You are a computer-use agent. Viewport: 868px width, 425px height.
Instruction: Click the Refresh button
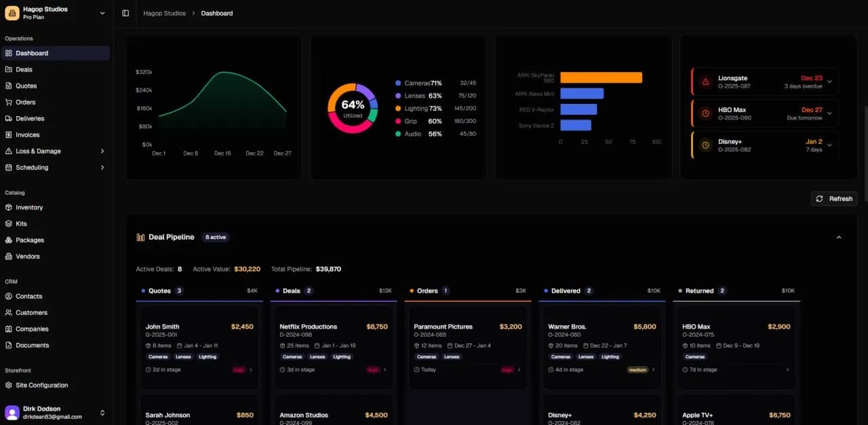[x=833, y=198]
